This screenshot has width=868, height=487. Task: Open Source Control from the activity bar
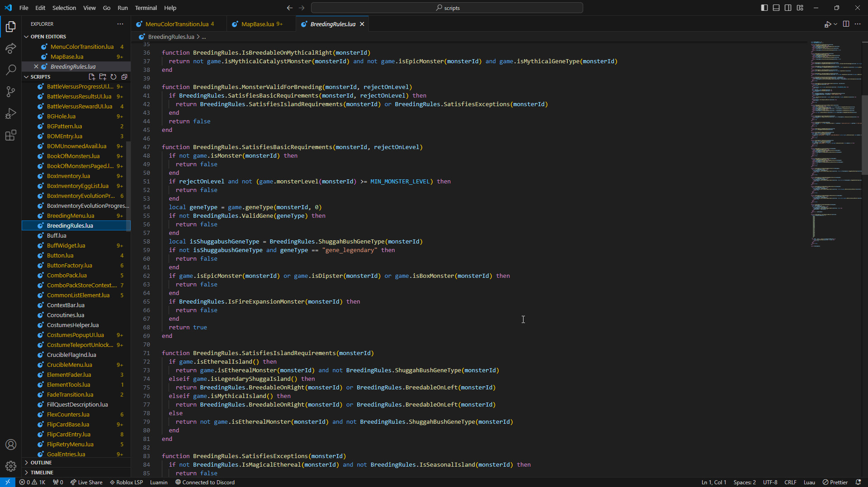click(10, 92)
